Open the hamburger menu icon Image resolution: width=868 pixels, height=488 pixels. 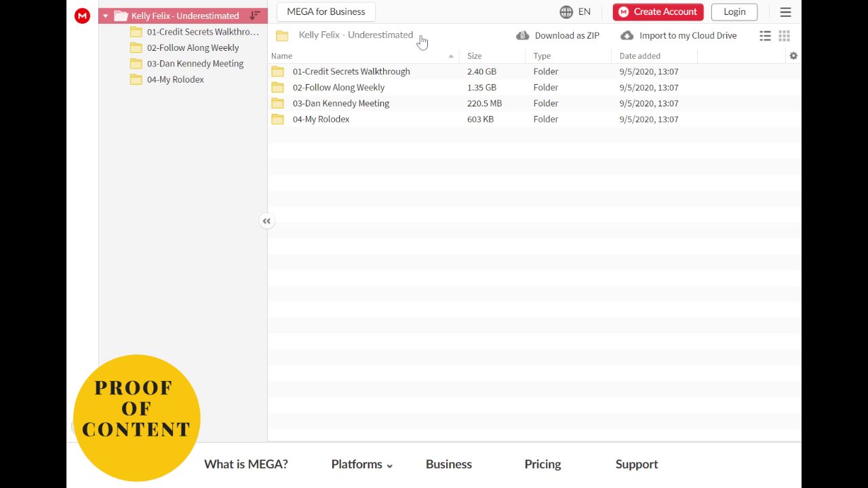(785, 12)
